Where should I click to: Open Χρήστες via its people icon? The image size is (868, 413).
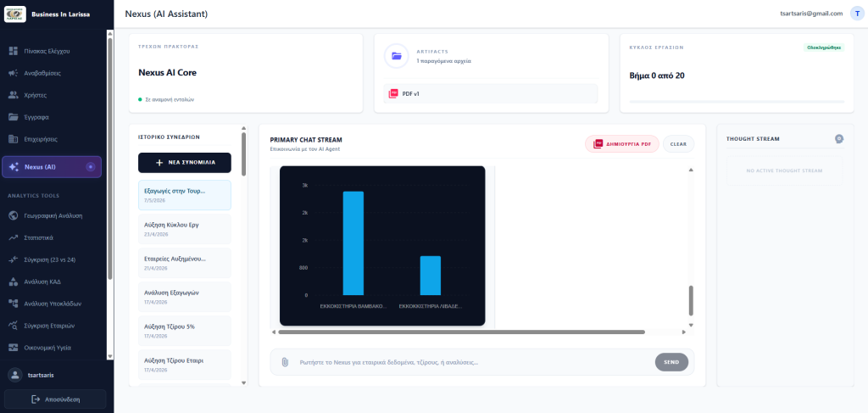pyautogui.click(x=14, y=95)
